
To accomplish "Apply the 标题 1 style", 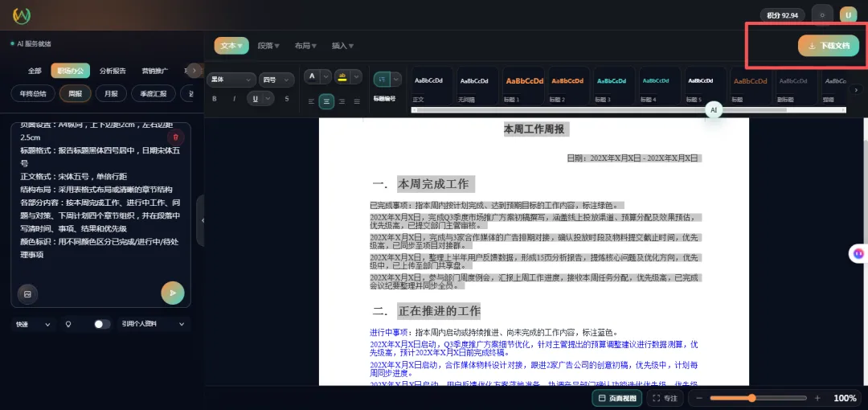I will [524, 86].
